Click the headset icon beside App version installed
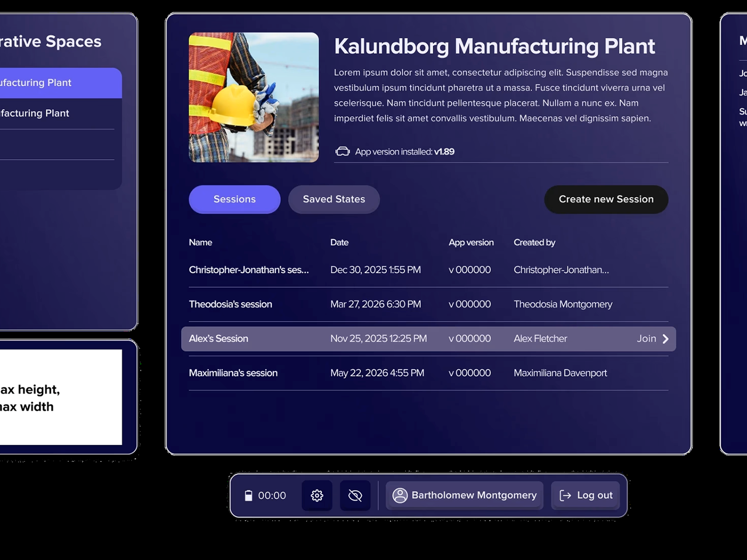Image resolution: width=747 pixels, height=560 pixels. (342, 151)
